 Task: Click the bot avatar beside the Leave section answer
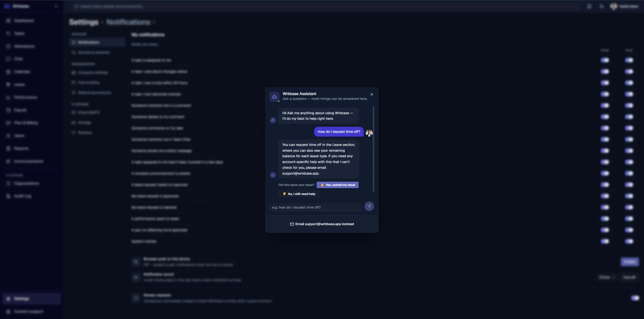click(273, 175)
